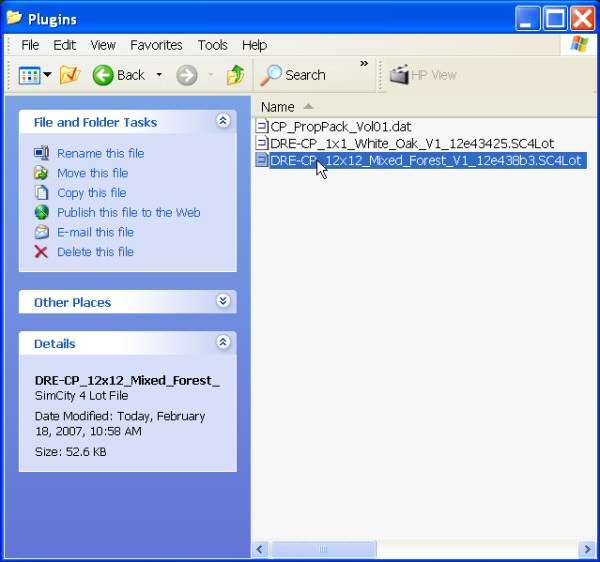The image size is (600, 562).
Task: Open the Forward history dropdown arrow
Action: pyautogui.click(x=210, y=75)
